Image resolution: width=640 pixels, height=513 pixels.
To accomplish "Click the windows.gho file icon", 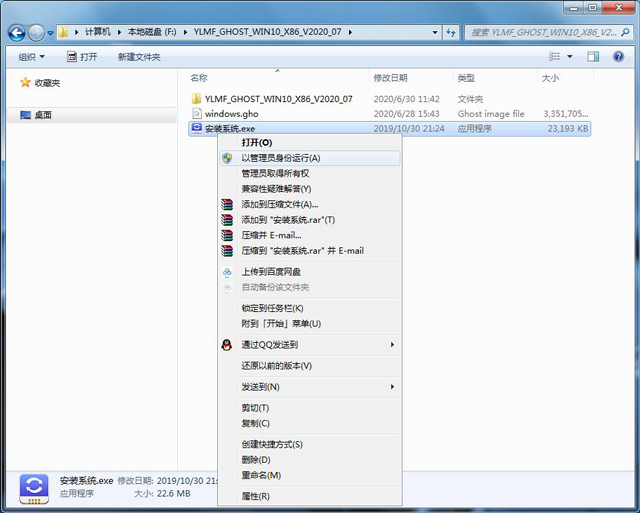I will click(196, 114).
